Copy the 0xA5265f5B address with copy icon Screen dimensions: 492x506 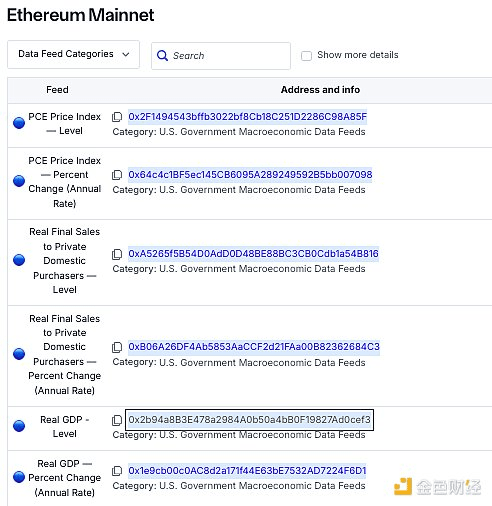(117, 254)
